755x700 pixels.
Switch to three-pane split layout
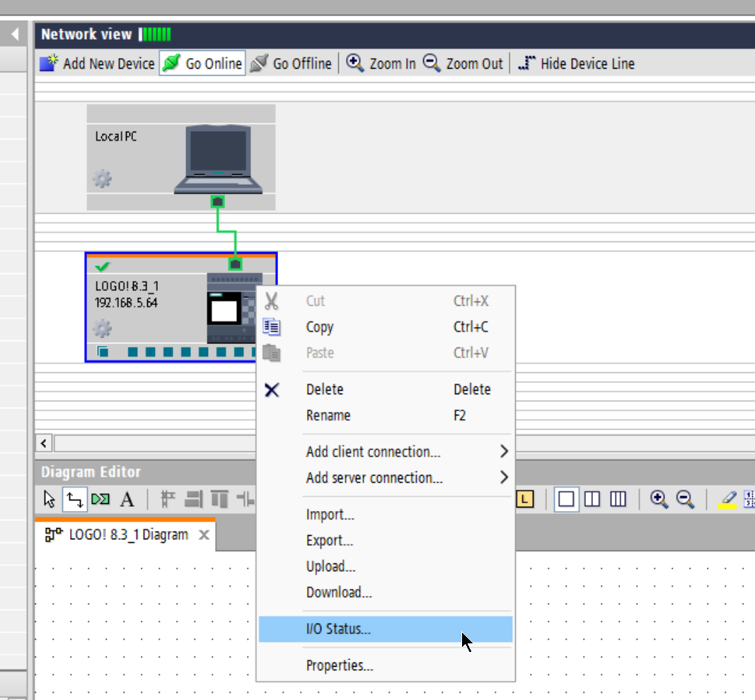[x=618, y=499]
